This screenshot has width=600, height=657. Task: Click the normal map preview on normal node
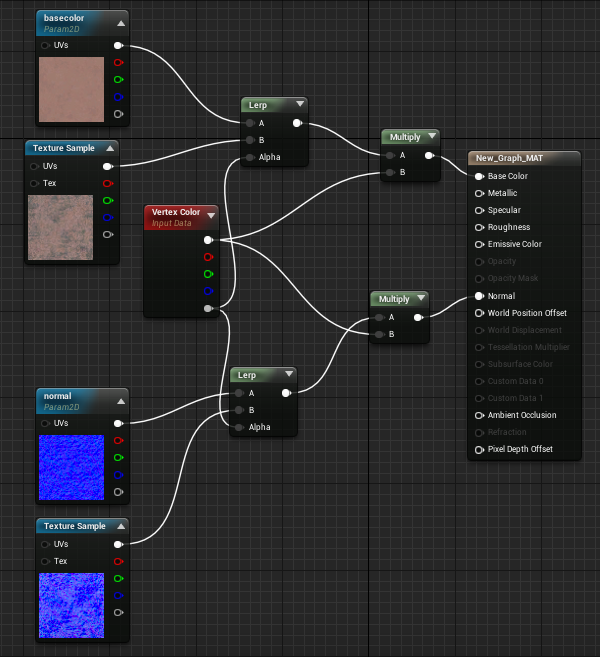tap(71, 467)
